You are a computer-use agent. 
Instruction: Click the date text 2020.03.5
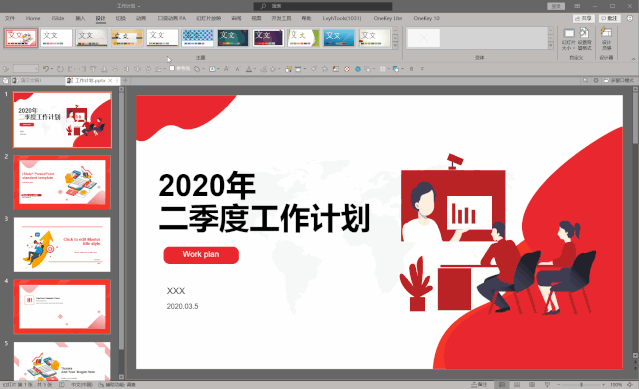[x=182, y=306]
